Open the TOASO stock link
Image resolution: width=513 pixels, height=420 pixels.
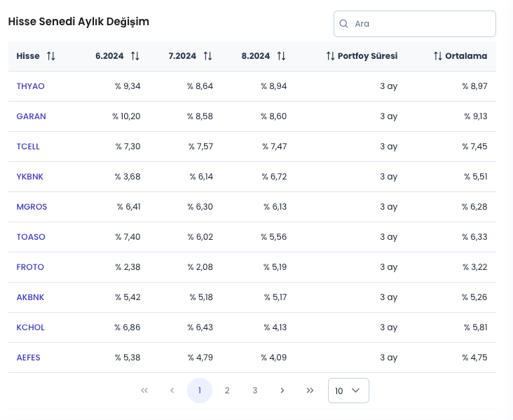(x=31, y=237)
